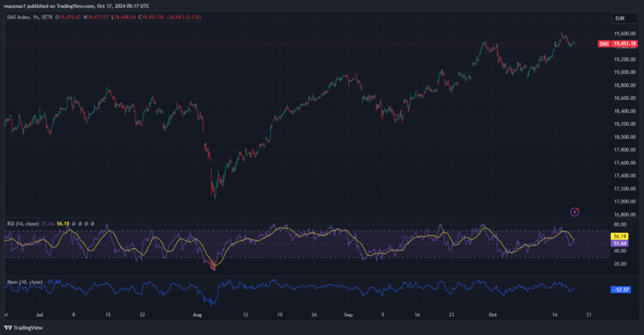Click the 16,800.00 price axis label
Image resolution: width=644 pixels, height=335 pixels.
pos(625,214)
